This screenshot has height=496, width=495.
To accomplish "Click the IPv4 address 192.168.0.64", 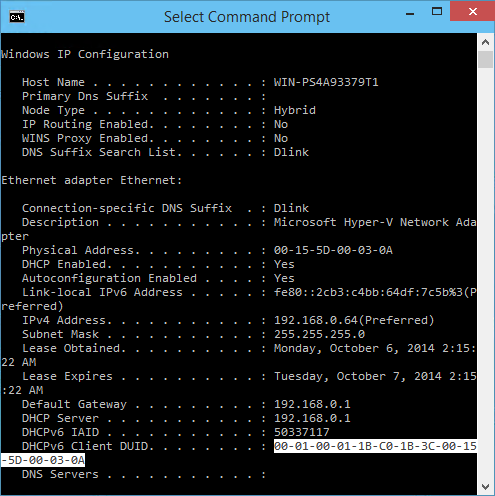I will (316, 320).
